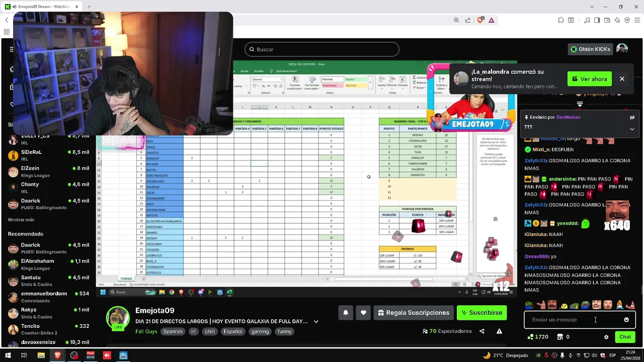Open the Emejota09 live avatar
644x362 pixels.
[x=118, y=318]
